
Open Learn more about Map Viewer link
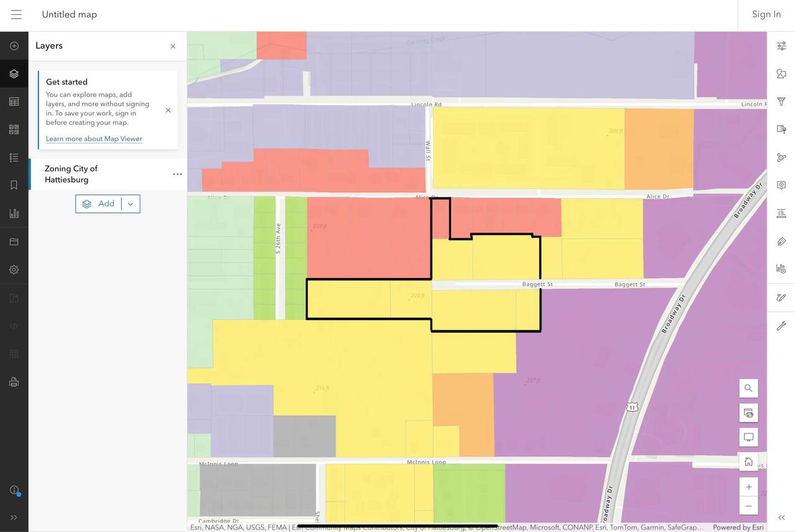94,139
